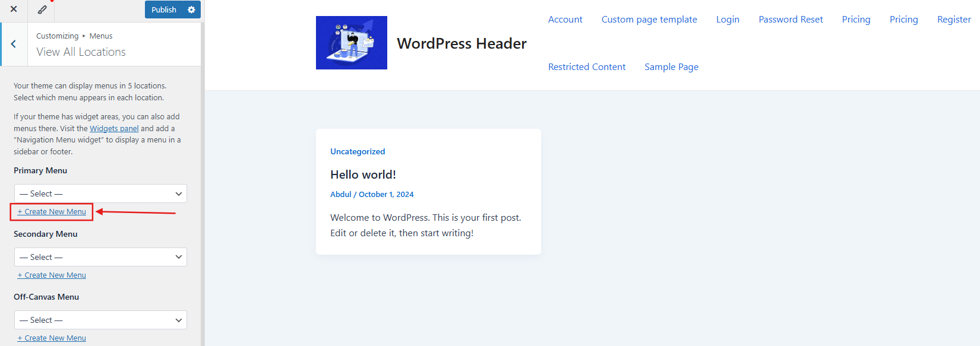Open publish settings gear icon

tap(191, 9)
